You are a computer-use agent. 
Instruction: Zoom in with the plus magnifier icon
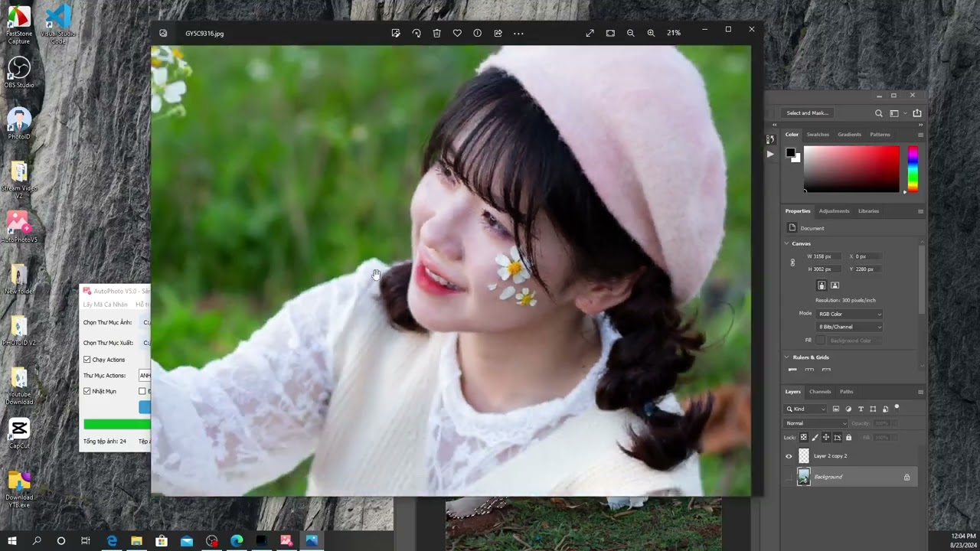(651, 33)
